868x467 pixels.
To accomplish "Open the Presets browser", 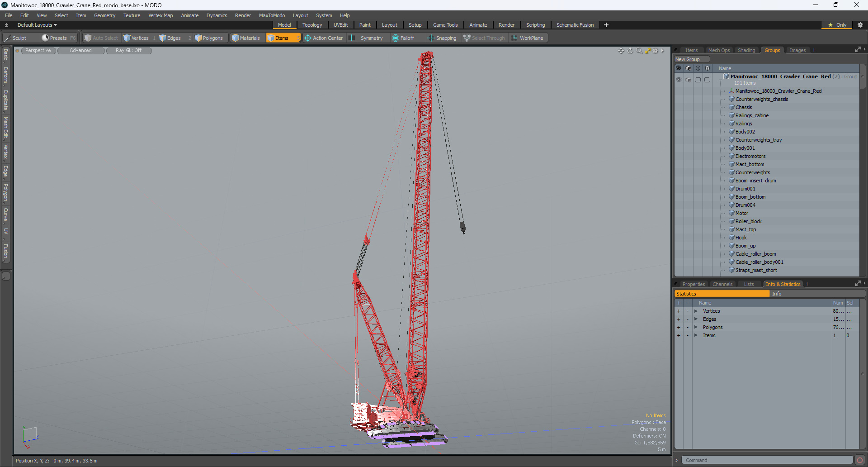I will 58,38.
